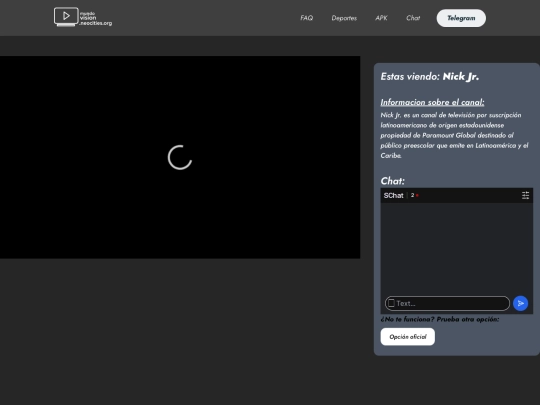This screenshot has width=540, height=405.
Task: Click the loading video player
Action: pos(180,157)
